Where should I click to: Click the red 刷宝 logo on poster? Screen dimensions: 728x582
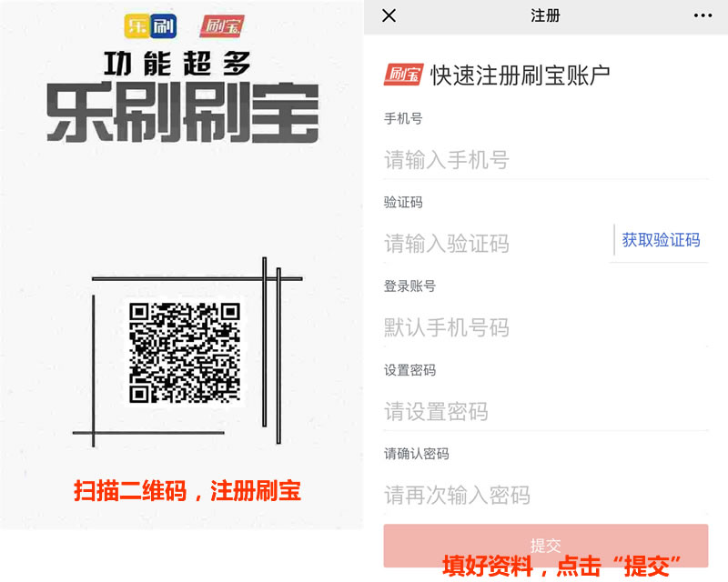click(222, 26)
